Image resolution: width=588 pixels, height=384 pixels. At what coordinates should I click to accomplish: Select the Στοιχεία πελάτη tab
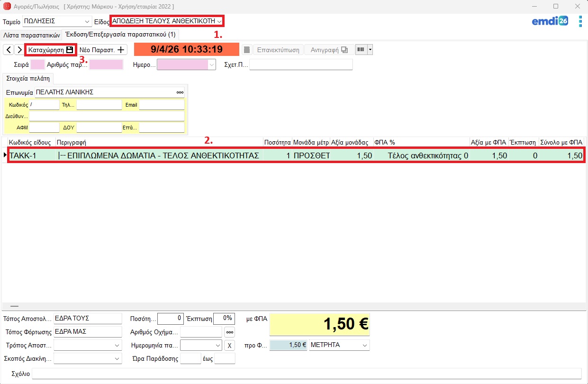[x=28, y=79]
